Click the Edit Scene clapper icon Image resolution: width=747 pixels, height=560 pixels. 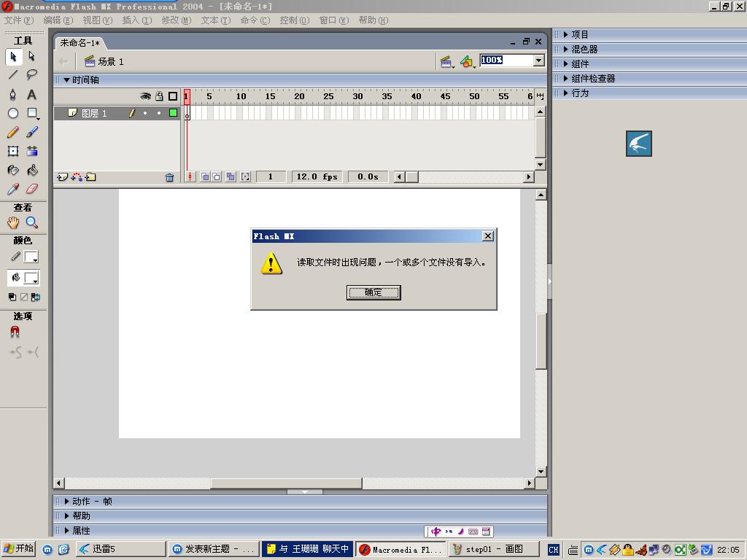(447, 61)
